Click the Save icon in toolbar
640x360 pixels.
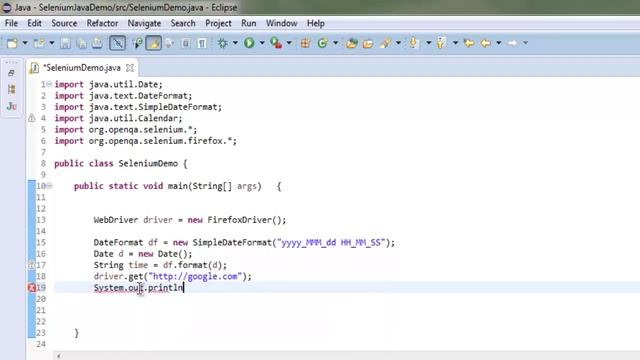65,43
